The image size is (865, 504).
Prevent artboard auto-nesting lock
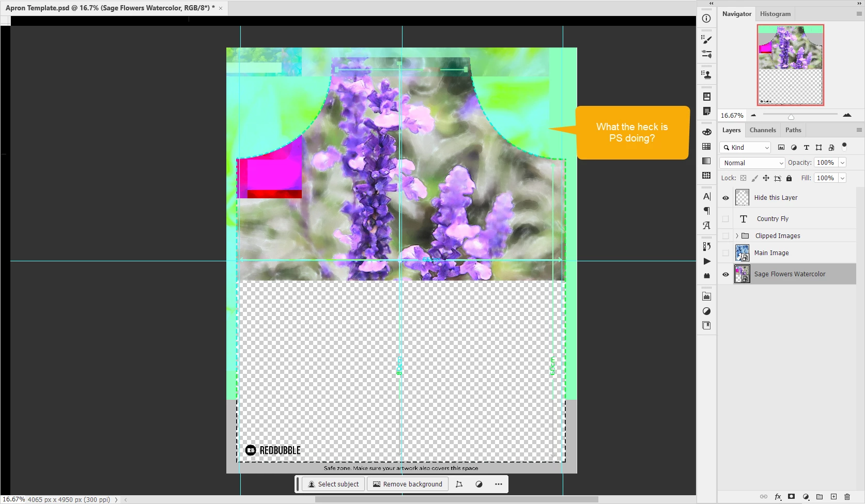tap(777, 178)
